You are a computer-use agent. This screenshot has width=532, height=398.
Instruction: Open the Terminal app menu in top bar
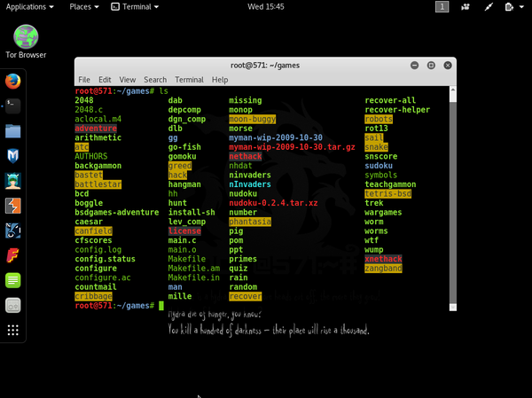(135, 7)
